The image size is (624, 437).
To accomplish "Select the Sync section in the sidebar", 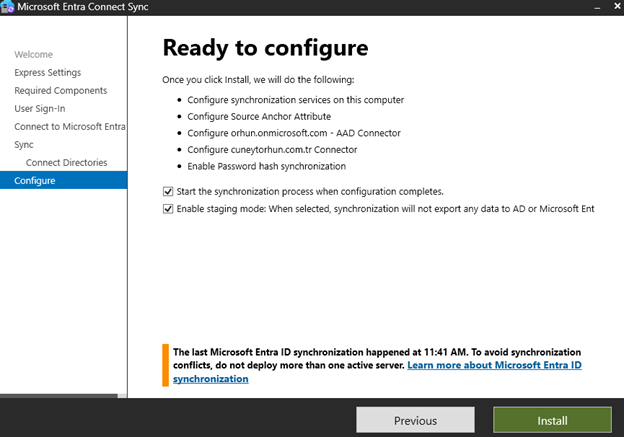I will pos(24,144).
